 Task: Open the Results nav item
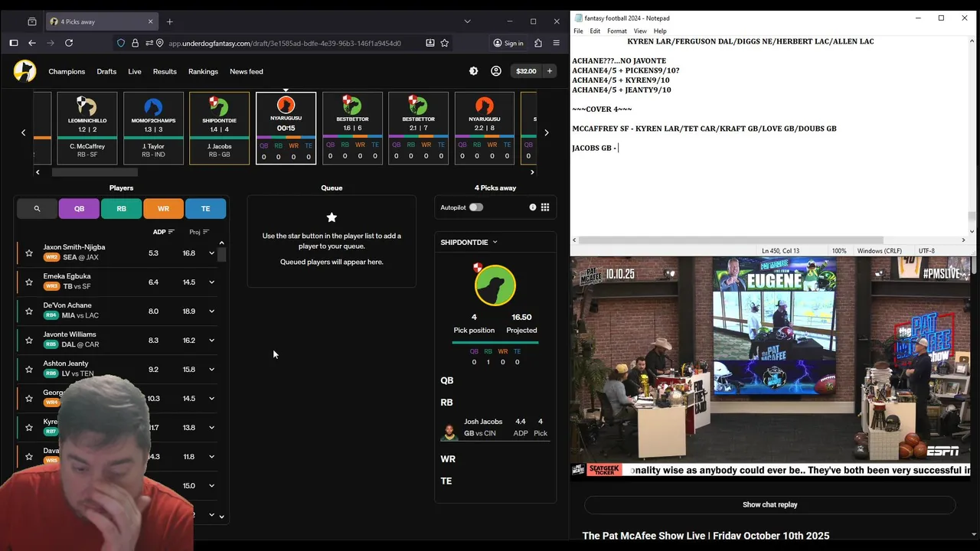pos(165,71)
